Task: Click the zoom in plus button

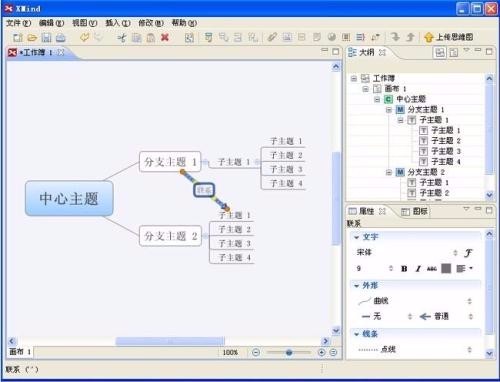Action: click(321, 352)
